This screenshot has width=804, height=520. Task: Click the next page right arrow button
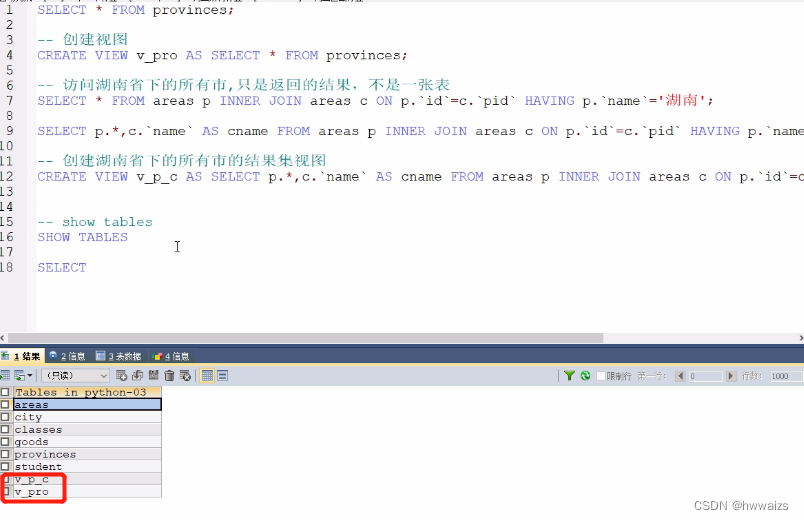[731, 376]
